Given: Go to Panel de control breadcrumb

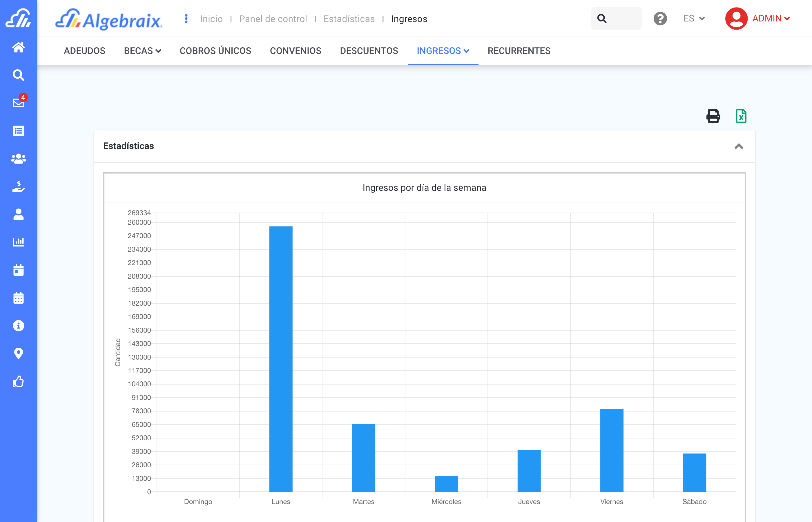Looking at the screenshot, I should tap(273, 19).
